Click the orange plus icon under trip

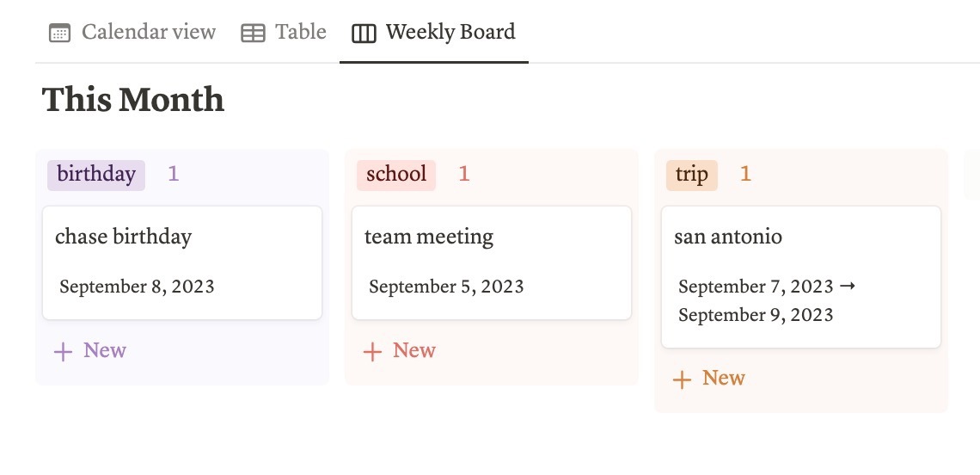[x=682, y=379]
